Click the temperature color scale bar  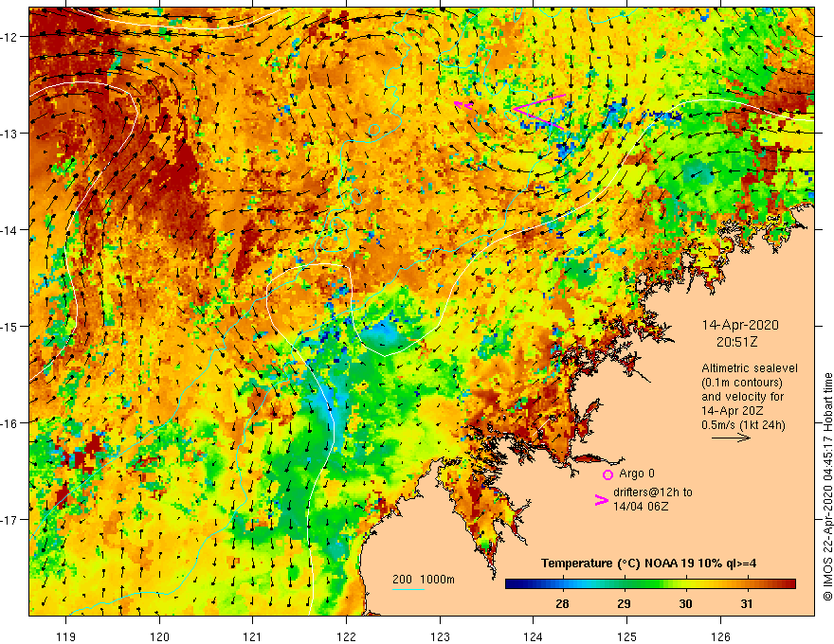click(x=650, y=584)
